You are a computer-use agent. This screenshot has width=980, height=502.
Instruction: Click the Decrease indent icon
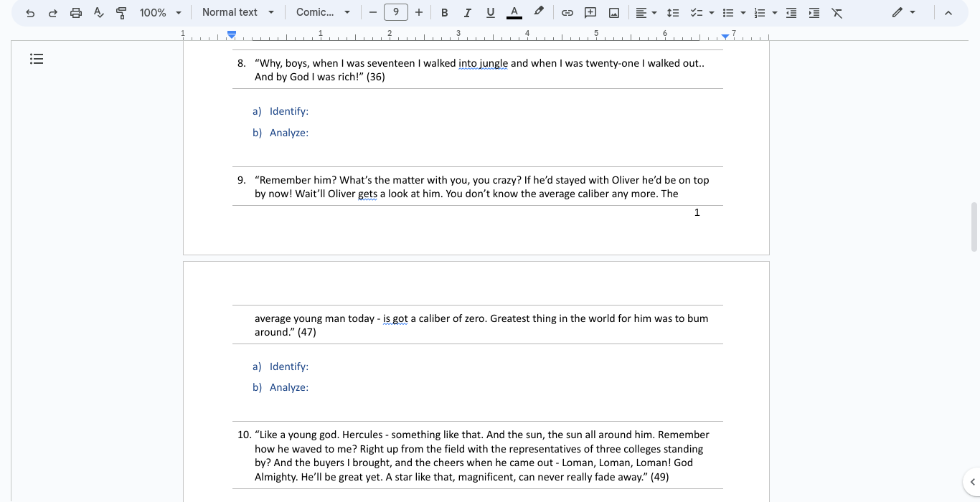[x=791, y=13]
